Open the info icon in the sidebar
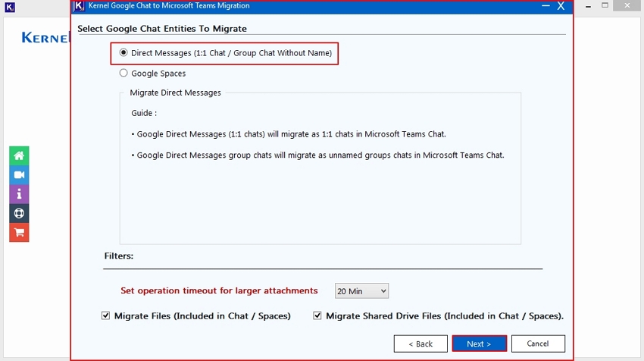 [19, 194]
